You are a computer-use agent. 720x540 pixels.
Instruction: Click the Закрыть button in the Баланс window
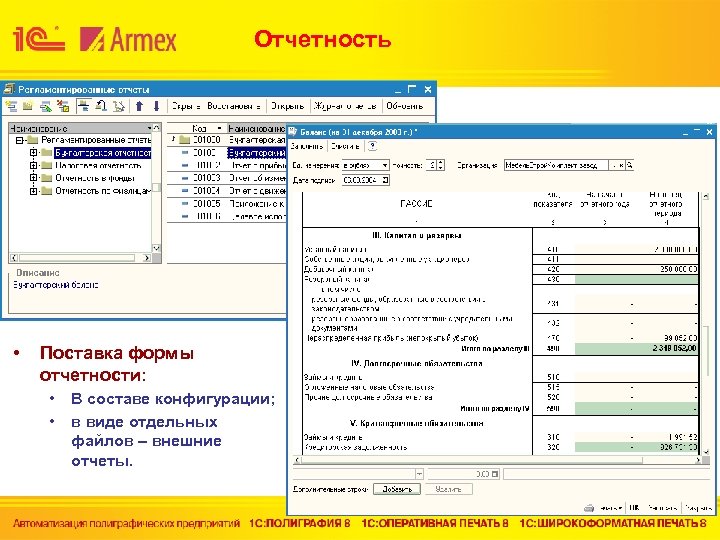(698, 508)
